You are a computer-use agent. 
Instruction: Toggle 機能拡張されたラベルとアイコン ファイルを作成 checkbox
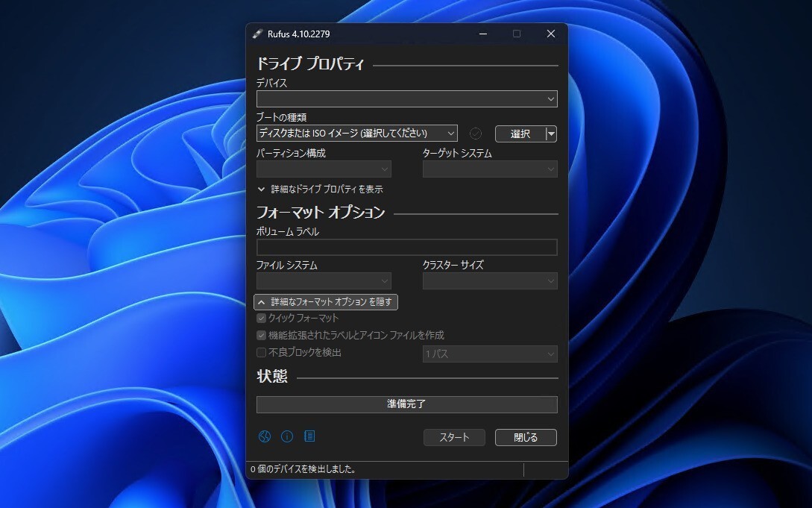tap(262, 336)
